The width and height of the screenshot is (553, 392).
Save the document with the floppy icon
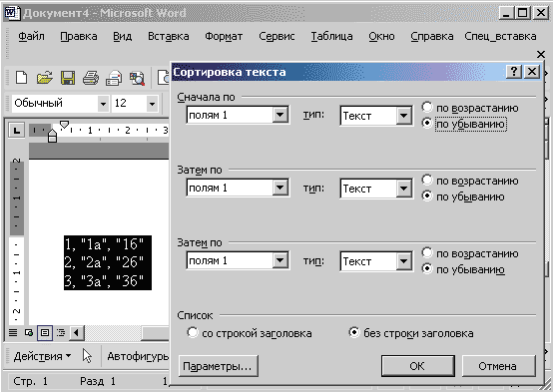68,78
